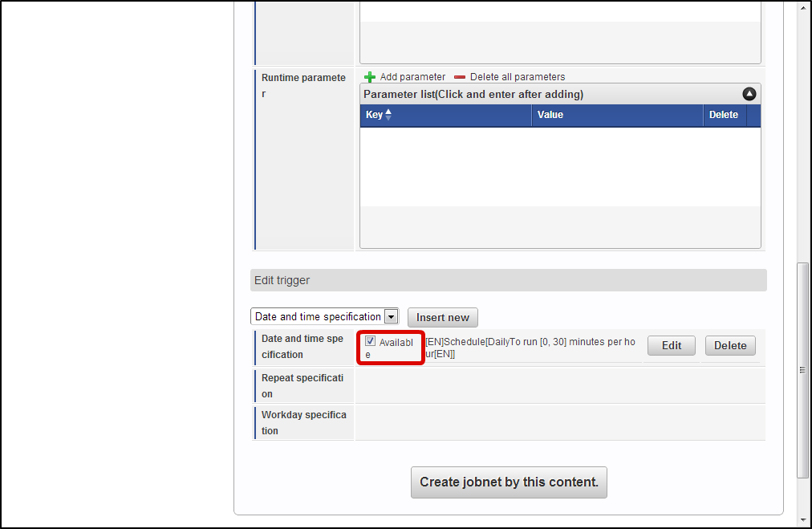812x529 pixels.
Task: Click the Runtime parameter label
Action: (303, 85)
